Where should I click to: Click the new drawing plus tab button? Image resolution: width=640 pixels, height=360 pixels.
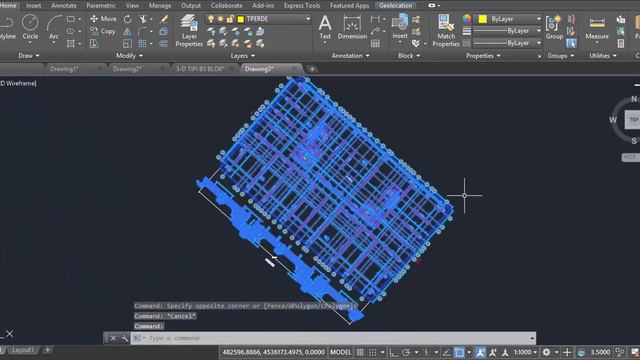tap(312, 69)
